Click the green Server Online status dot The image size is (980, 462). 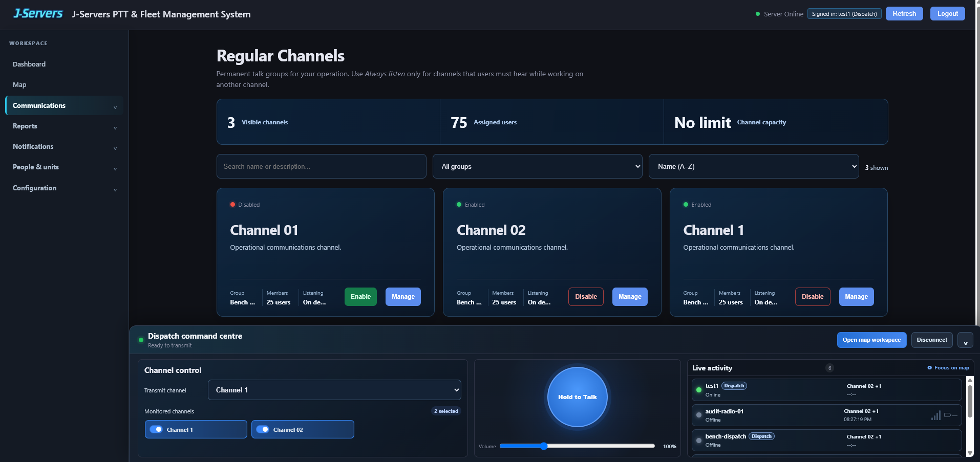tap(758, 14)
